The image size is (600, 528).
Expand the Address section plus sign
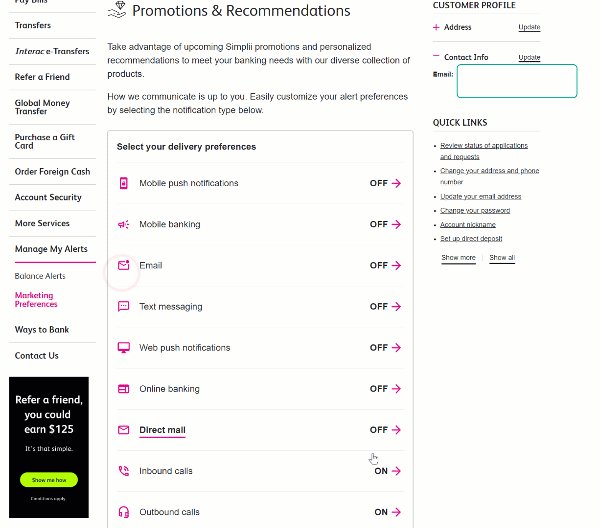pos(436,27)
